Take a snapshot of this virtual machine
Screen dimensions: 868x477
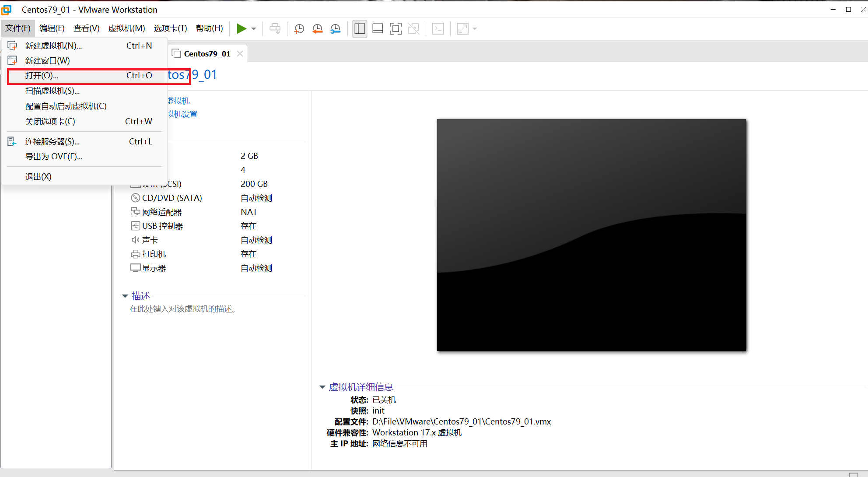pos(299,29)
